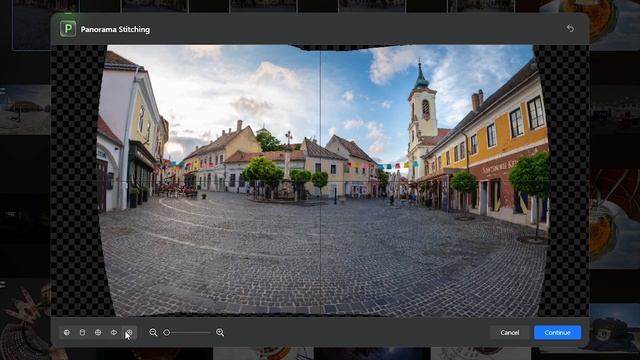The image size is (640, 360).
Task: Select the first sphere-shaped projection icon
Action: (x=67, y=333)
